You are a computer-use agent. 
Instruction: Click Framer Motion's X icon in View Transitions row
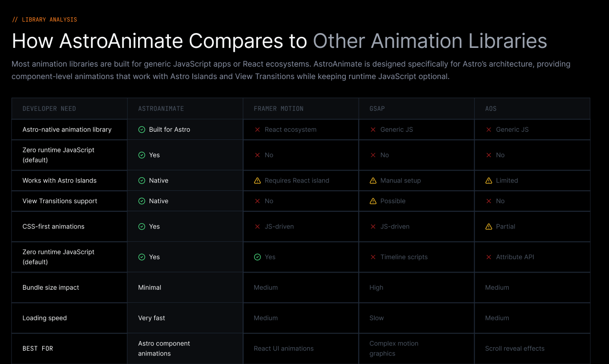[258, 201]
